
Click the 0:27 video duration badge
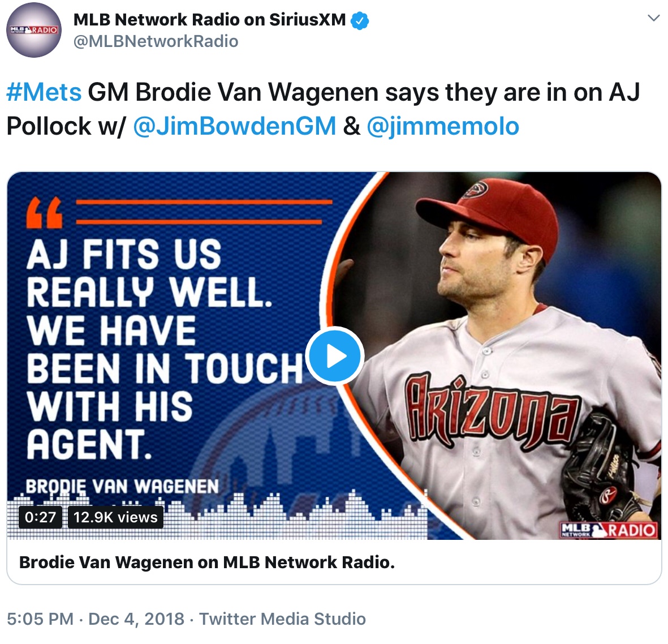click(x=41, y=517)
